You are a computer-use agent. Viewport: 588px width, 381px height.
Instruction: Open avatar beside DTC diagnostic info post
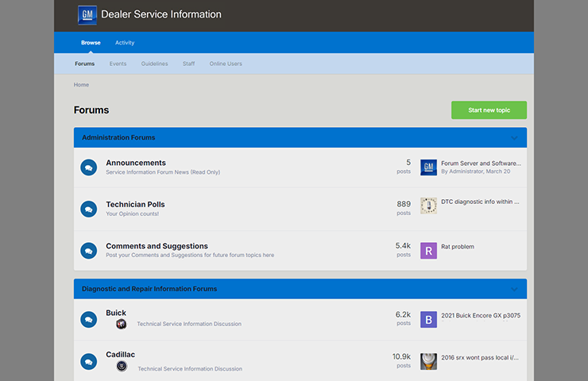click(x=428, y=206)
